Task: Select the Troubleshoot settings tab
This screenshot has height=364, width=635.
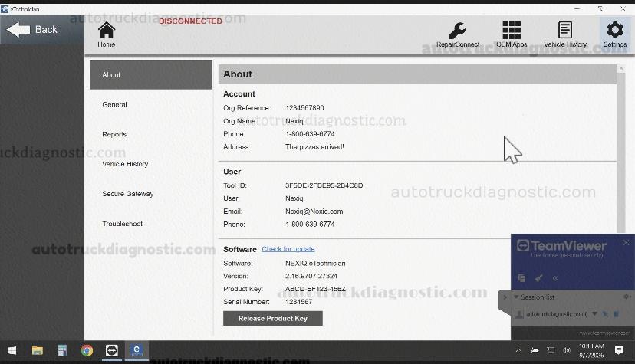Action: pos(151,224)
